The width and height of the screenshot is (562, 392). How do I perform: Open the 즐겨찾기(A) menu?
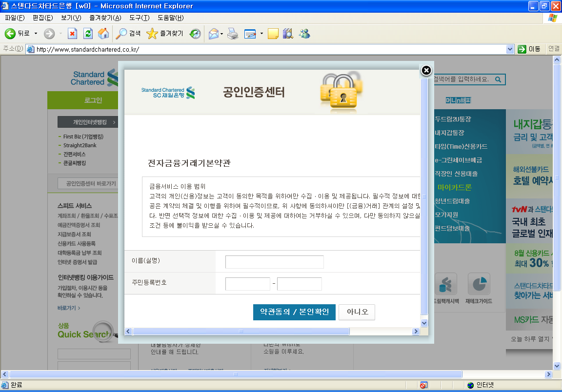105,18
